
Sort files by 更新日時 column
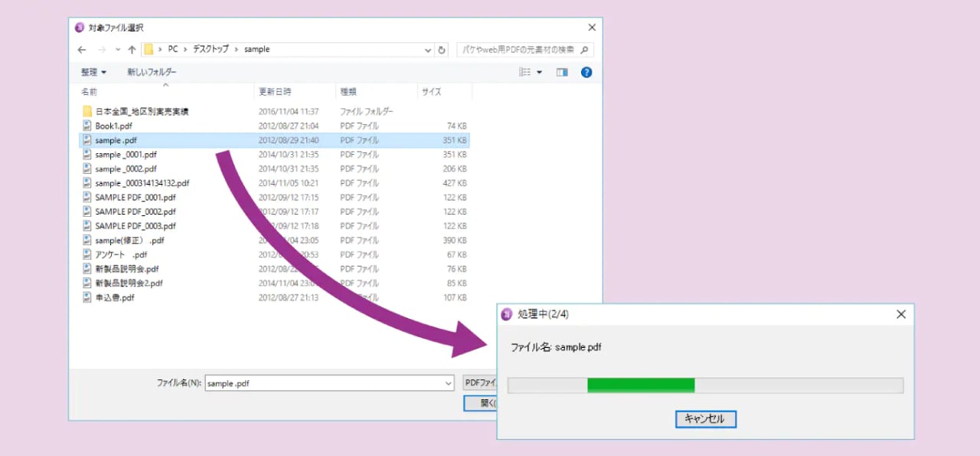pos(275,92)
